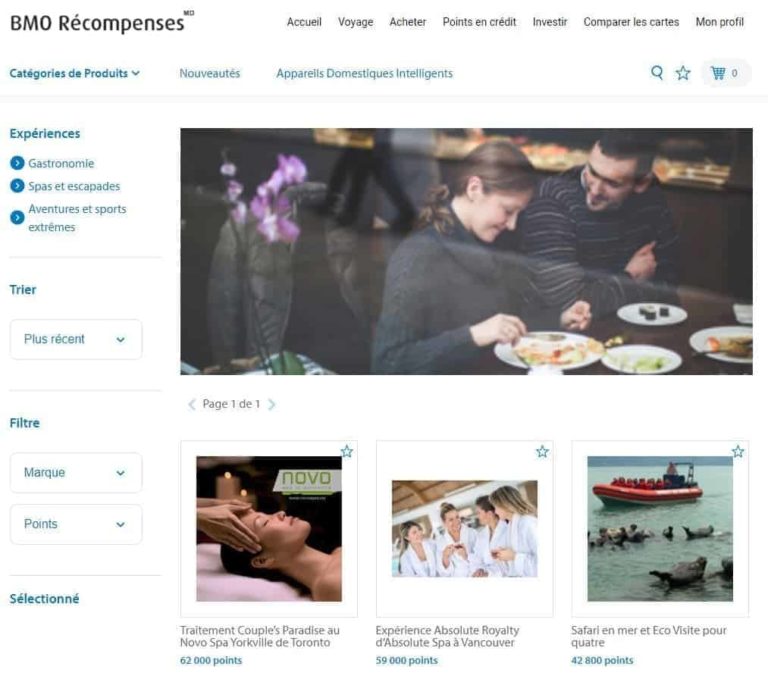Screen dimensions: 768x682
Task: Click Aventures et sports extrêmes arrow icon
Action: [x=17, y=217]
